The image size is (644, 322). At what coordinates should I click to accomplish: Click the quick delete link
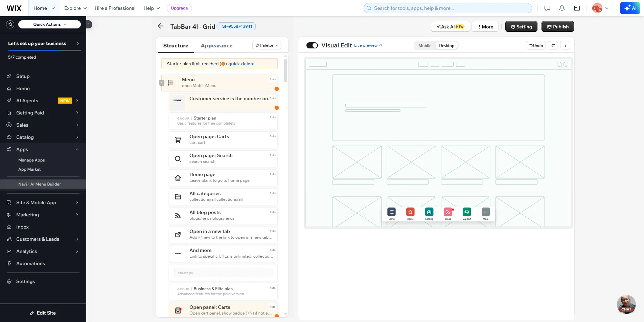pos(241,64)
